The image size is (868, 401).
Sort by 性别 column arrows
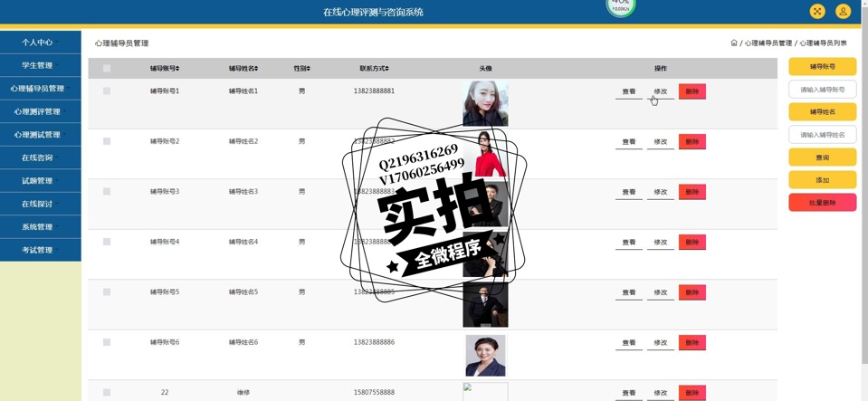(309, 69)
